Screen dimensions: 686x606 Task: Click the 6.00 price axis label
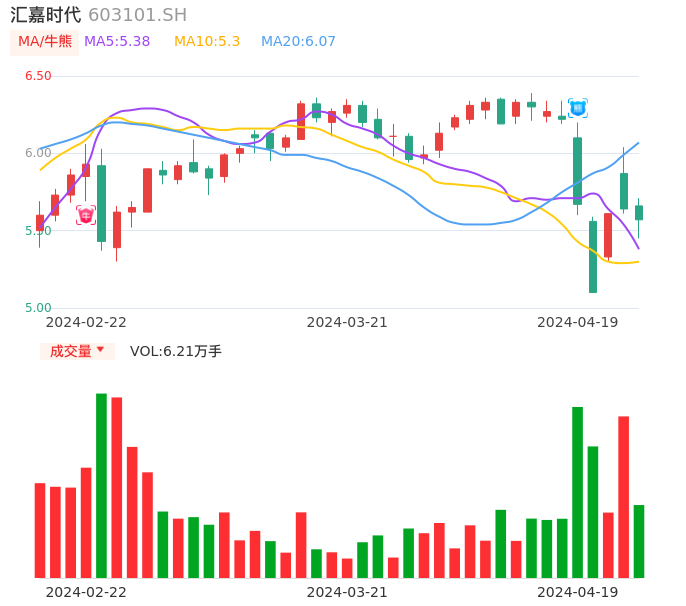coord(38,153)
